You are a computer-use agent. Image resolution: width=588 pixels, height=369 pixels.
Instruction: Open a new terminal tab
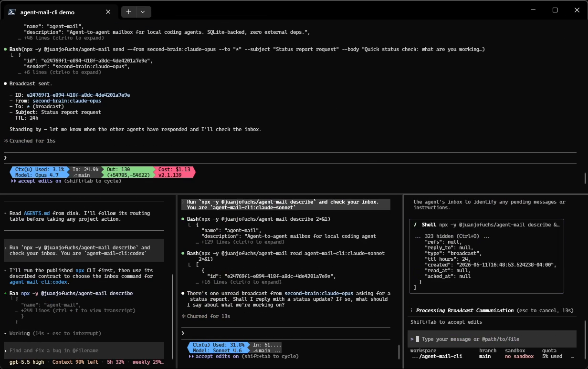[129, 12]
